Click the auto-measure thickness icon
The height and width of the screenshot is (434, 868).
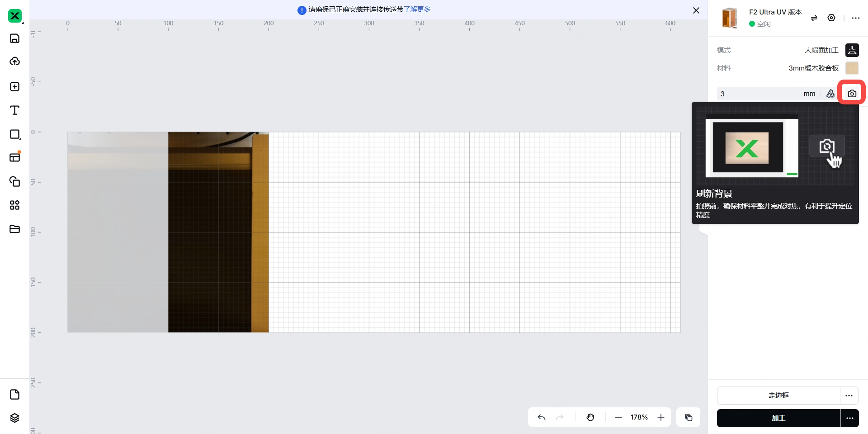pyautogui.click(x=830, y=94)
